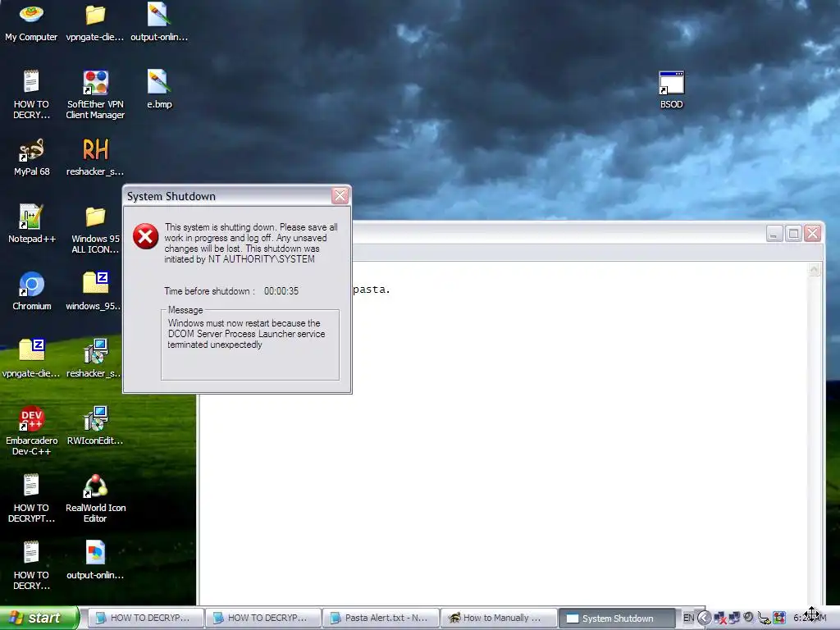Expand hidden tray icons with the chevron
Screen dimensions: 840x630
705,619
